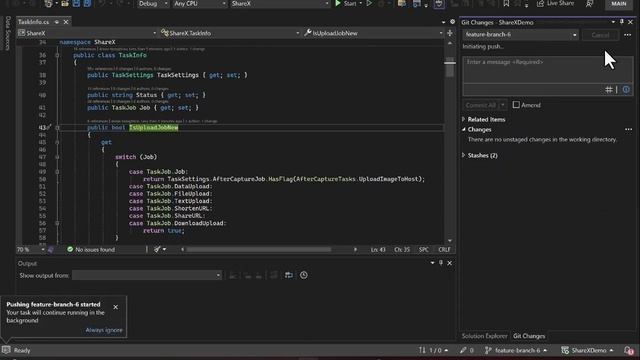Open the Any CPU platform dropdown
640x360 pixels.
tap(200, 4)
